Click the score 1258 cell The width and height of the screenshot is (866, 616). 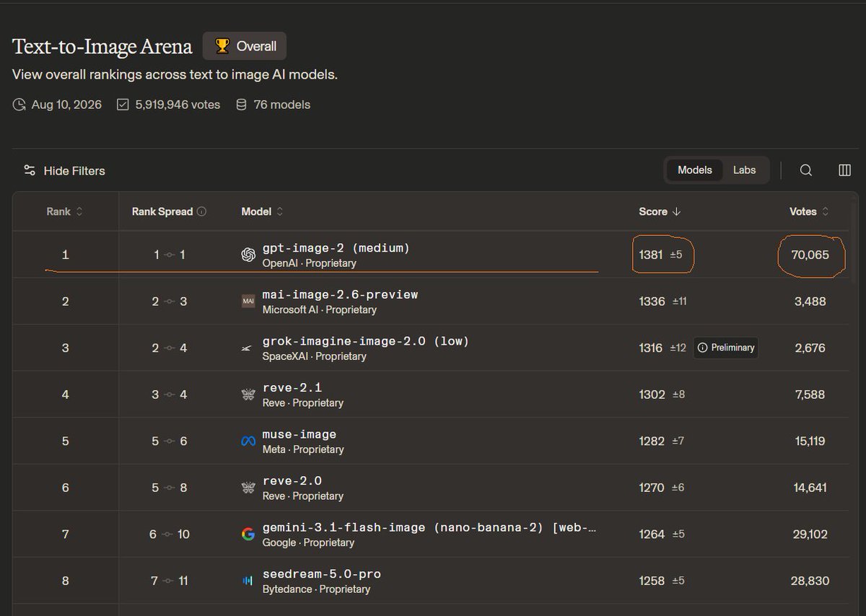click(652, 581)
